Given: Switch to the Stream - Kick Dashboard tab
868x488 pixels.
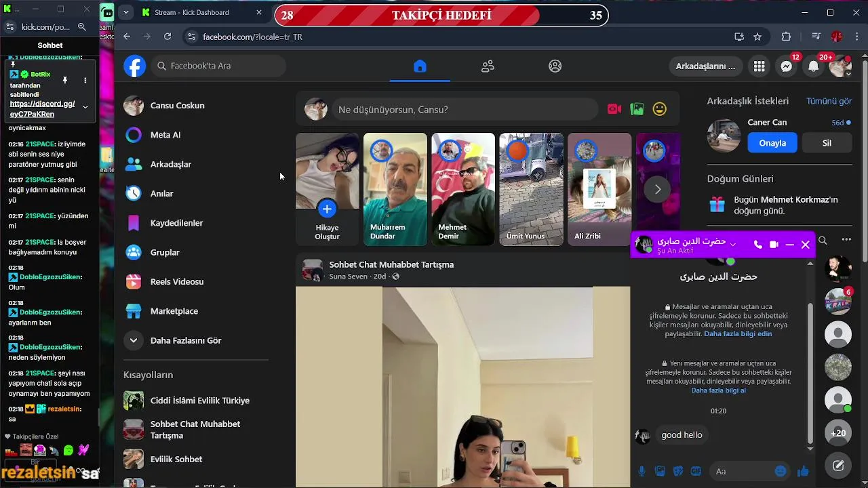Looking at the screenshot, I should click(x=203, y=12).
